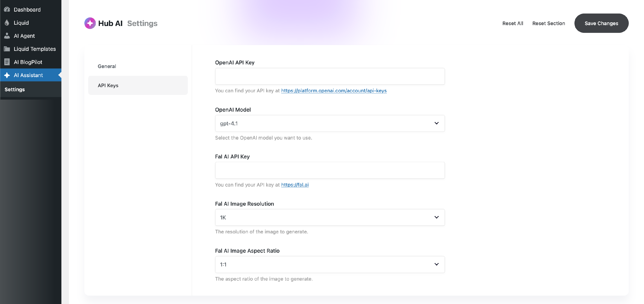Open the Settings submenu item in sidebar
Viewport: 644px width, 304px height.
[15, 90]
